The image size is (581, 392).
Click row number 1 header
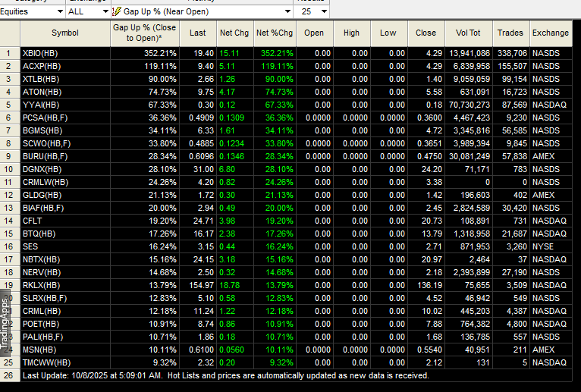(x=10, y=53)
